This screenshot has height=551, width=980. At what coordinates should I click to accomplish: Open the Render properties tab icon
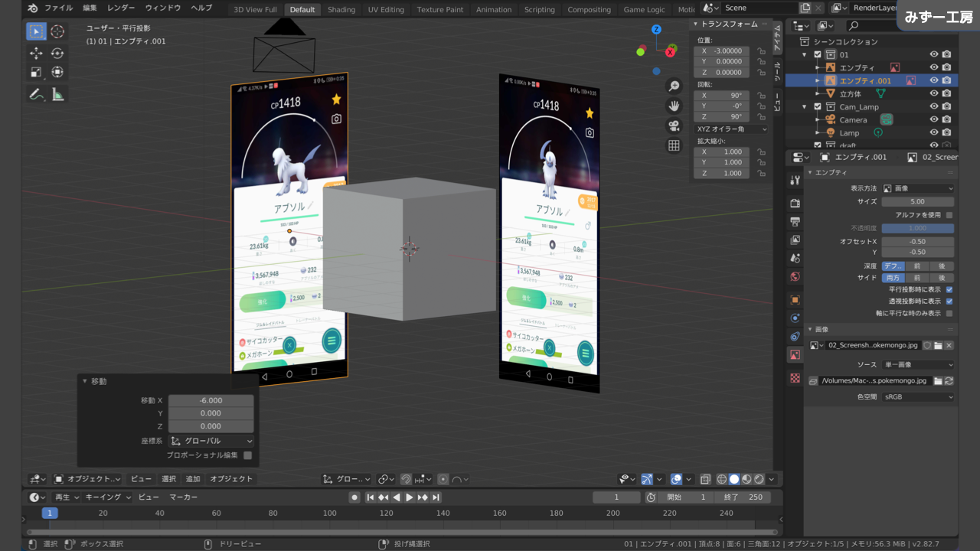(795, 203)
